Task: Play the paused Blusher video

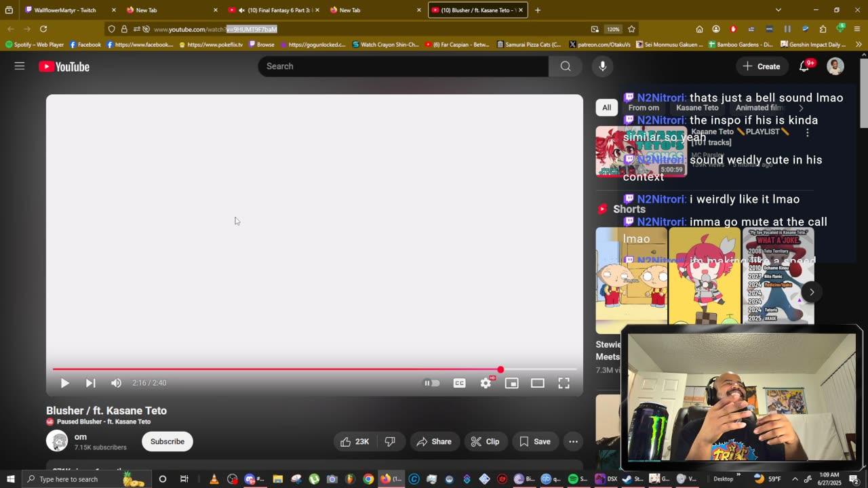Action: coord(64,383)
